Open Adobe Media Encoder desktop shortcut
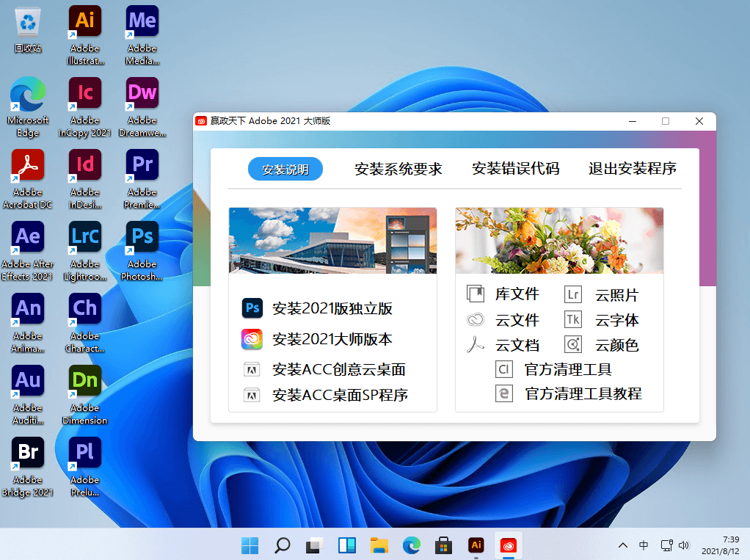The width and height of the screenshot is (750, 560). [142, 35]
